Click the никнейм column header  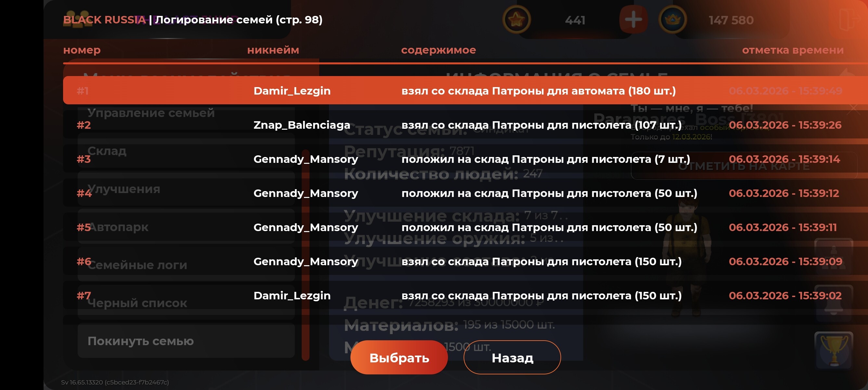[x=273, y=50]
